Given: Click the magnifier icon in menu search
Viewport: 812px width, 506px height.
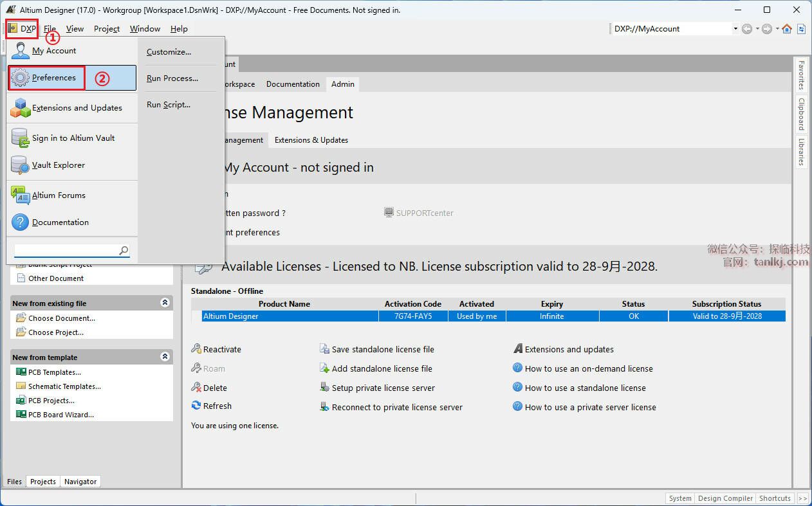Looking at the screenshot, I should point(124,250).
